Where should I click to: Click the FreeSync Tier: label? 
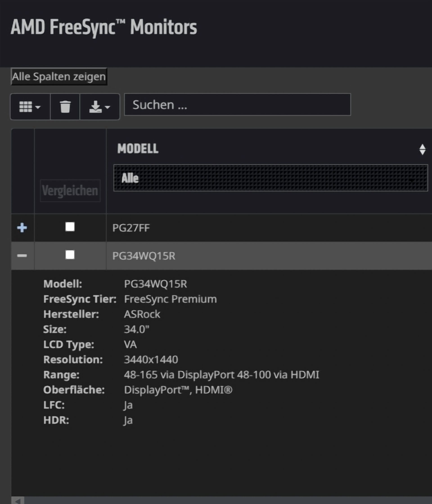click(x=80, y=299)
